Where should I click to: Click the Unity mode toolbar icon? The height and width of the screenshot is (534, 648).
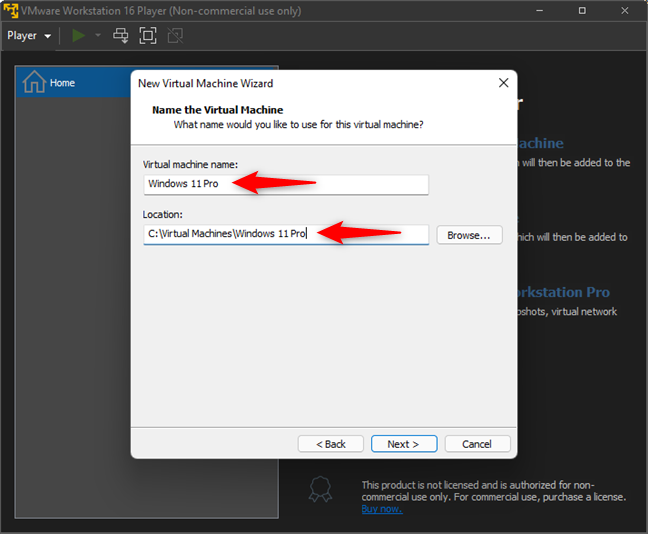pos(175,36)
